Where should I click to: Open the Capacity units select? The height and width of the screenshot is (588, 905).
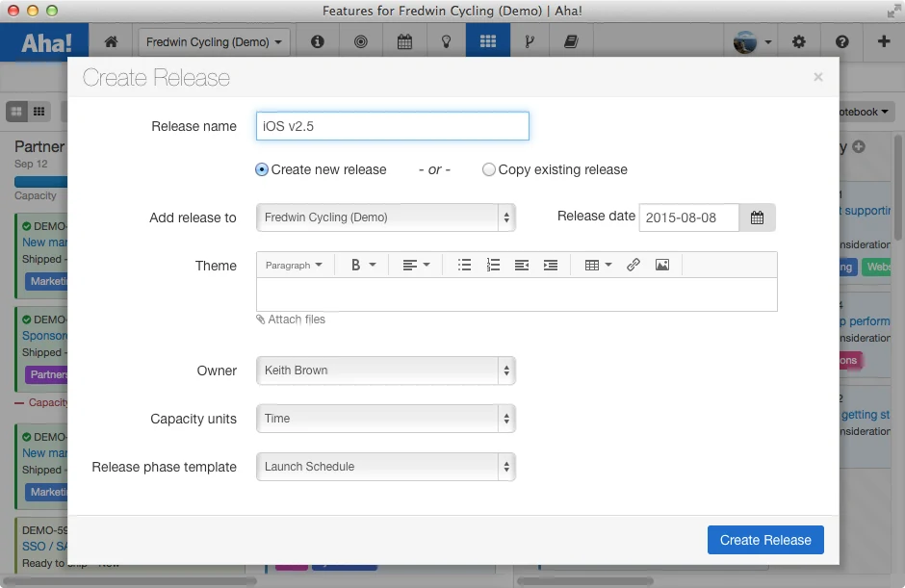coord(385,419)
